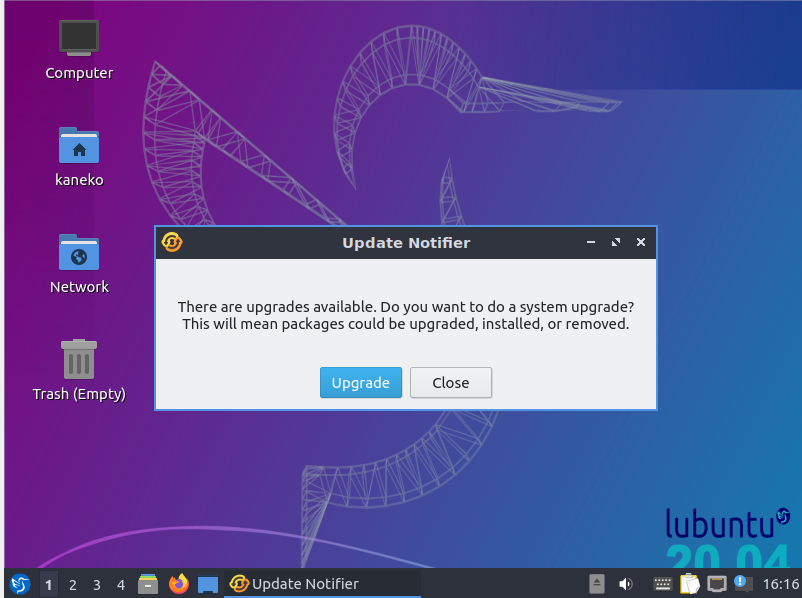
Task: Open the Lubuntu application menu
Action: click(20, 584)
